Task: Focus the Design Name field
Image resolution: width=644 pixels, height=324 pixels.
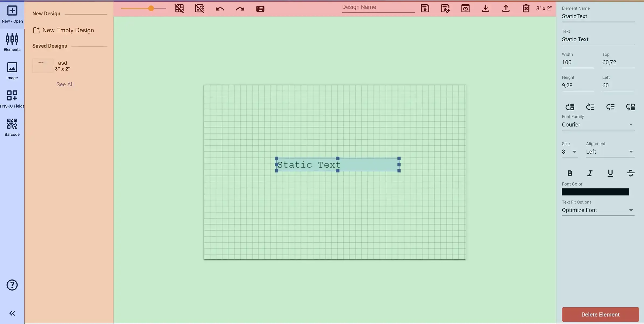Action: [x=378, y=7]
